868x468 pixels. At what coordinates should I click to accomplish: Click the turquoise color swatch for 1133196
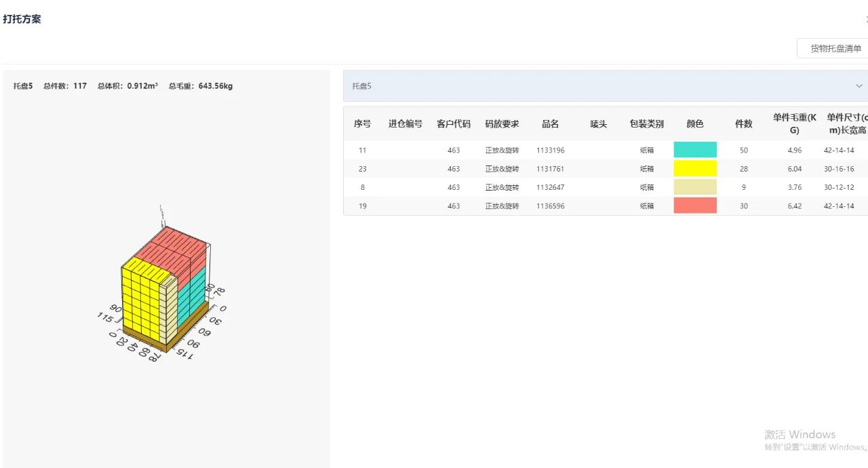[x=695, y=150]
